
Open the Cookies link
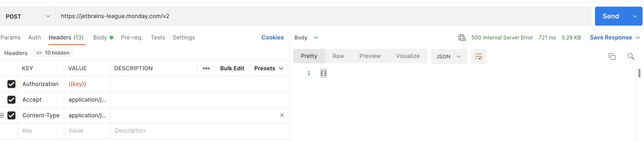point(272,37)
